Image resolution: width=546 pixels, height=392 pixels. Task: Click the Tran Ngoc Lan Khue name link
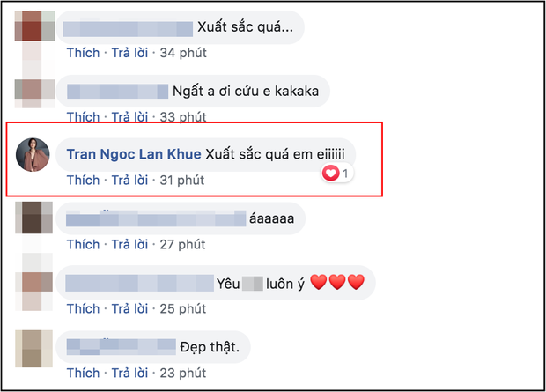pyautogui.click(x=134, y=154)
